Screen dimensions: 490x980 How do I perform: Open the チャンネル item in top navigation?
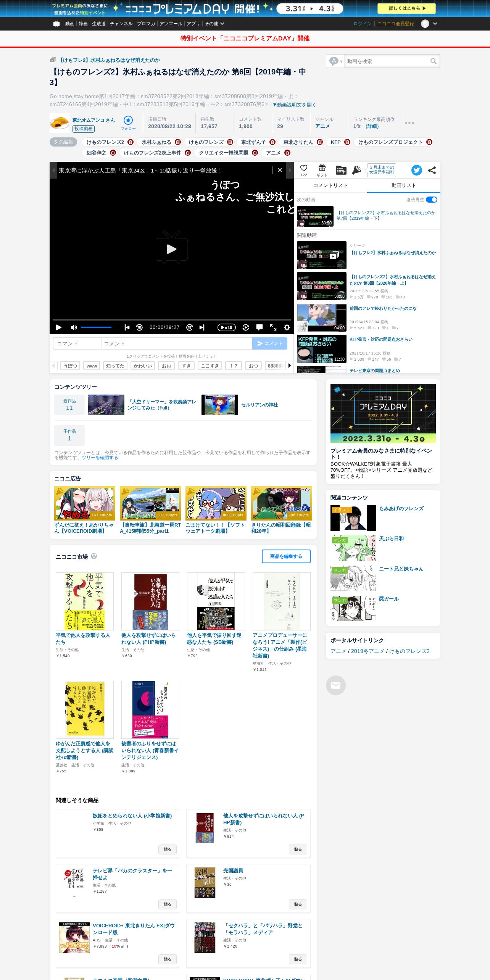(x=121, y=24)
